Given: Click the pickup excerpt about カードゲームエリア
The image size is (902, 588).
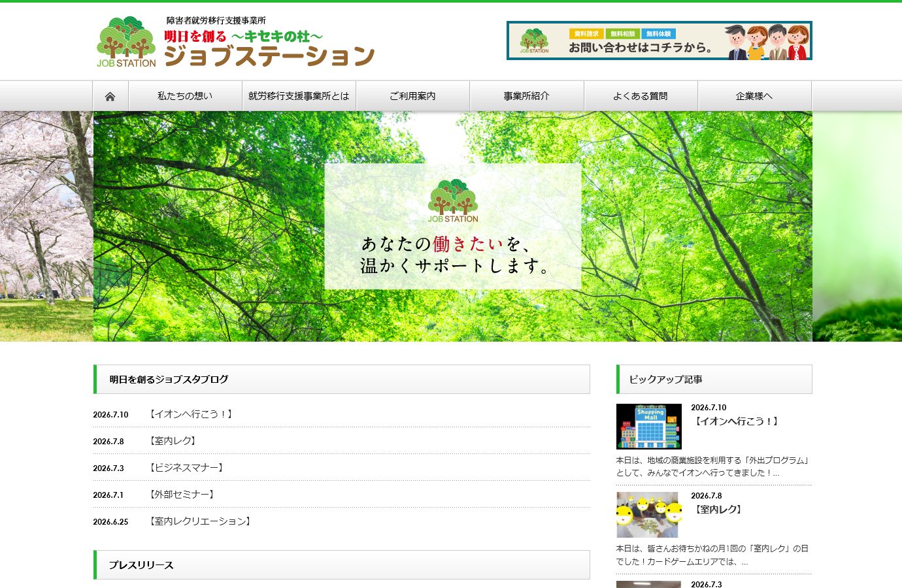Looking at the screenshot, I should 713,555.
